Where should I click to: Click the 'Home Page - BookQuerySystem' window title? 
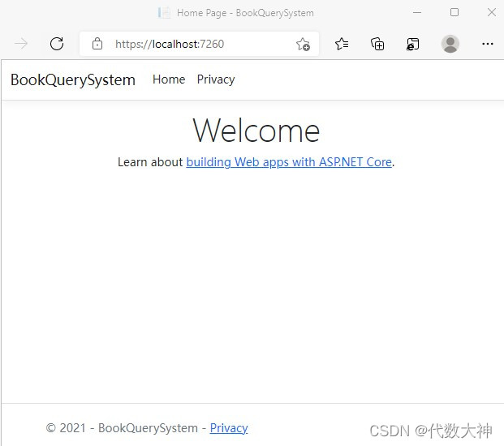(245, 13)
